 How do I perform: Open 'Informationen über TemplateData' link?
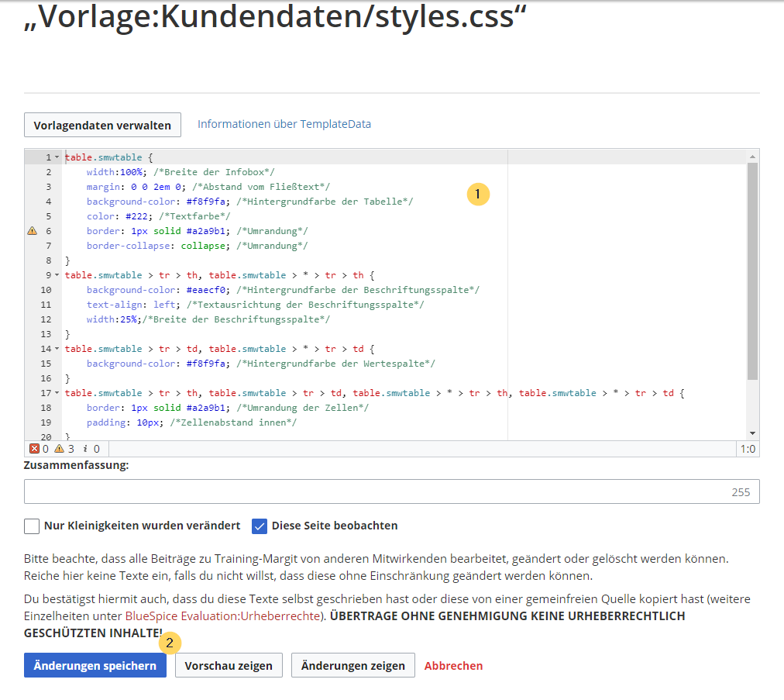(284, 124)
